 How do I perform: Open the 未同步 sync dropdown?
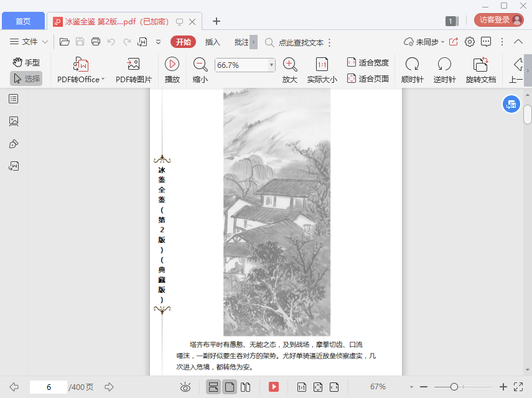(424, 42)
